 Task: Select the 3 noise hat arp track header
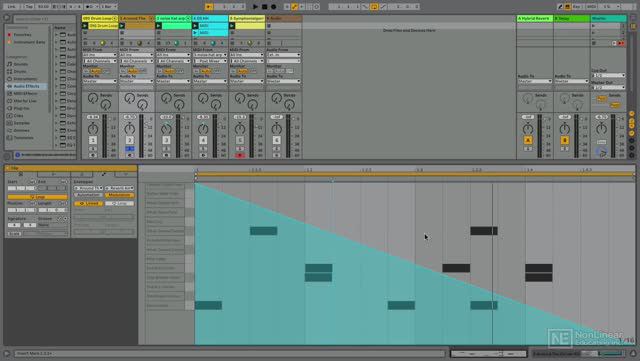pyautogui.click(x=173, y=18)
